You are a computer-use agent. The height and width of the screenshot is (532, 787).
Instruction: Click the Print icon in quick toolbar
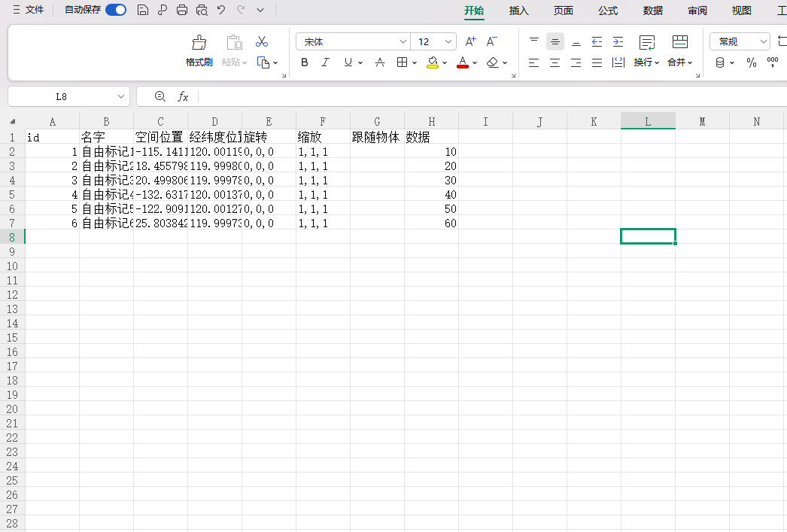[x=182, y=11]
